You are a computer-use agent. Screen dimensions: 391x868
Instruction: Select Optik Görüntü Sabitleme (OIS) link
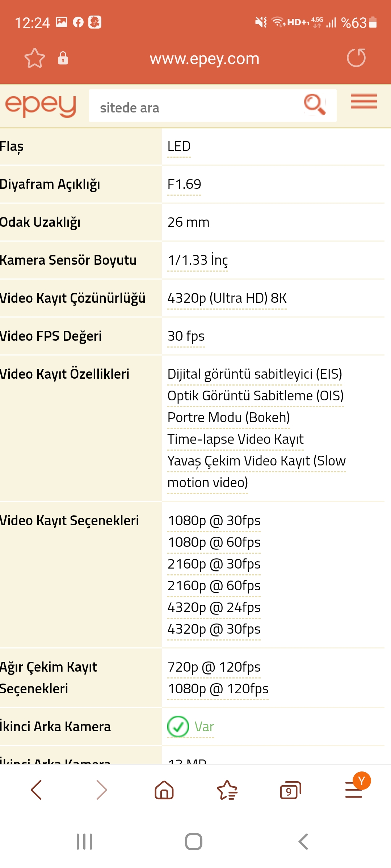(256, 396)
